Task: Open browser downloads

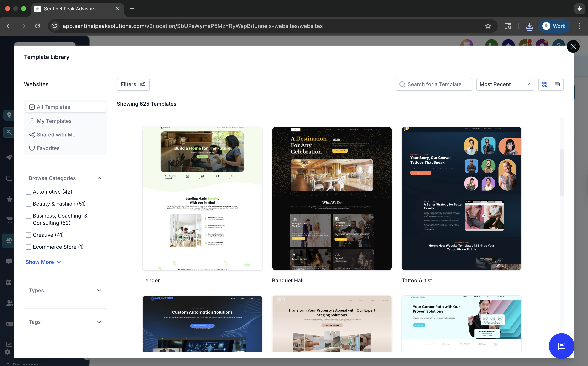Action: point(529,26)
